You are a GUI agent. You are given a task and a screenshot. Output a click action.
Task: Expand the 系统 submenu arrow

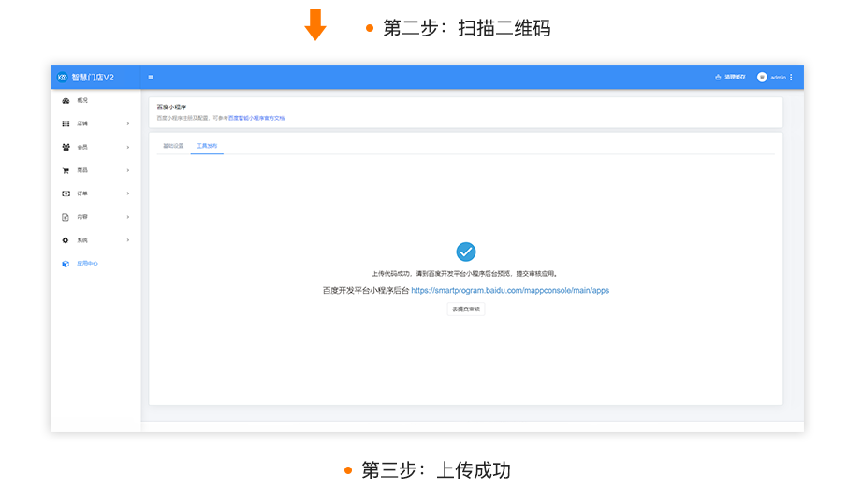pos(128,240)
